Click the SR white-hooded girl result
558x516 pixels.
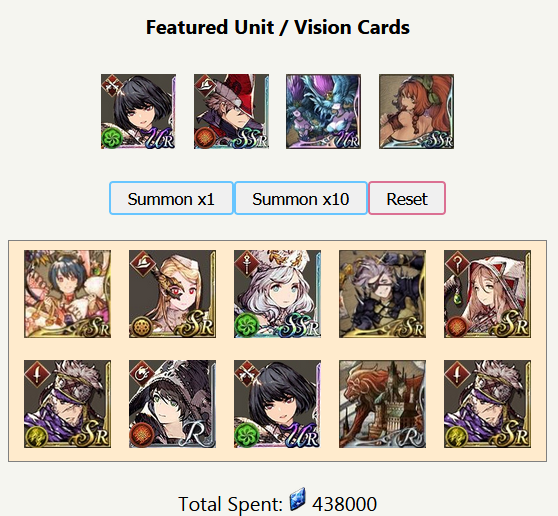tap(488, 294)
